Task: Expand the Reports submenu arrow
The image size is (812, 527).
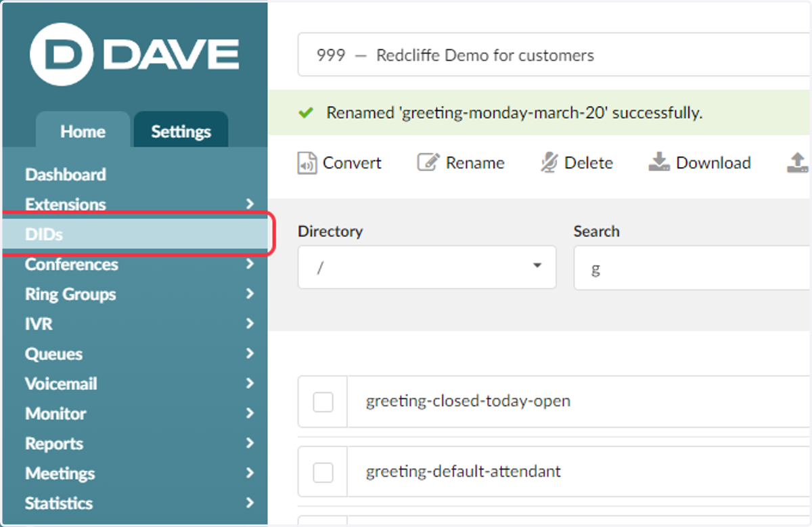Action: [250, 443]
